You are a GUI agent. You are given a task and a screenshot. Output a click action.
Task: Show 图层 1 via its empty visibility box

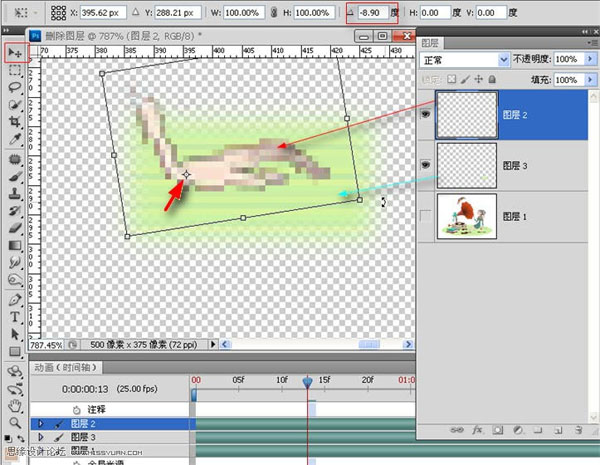coord(428,216)
